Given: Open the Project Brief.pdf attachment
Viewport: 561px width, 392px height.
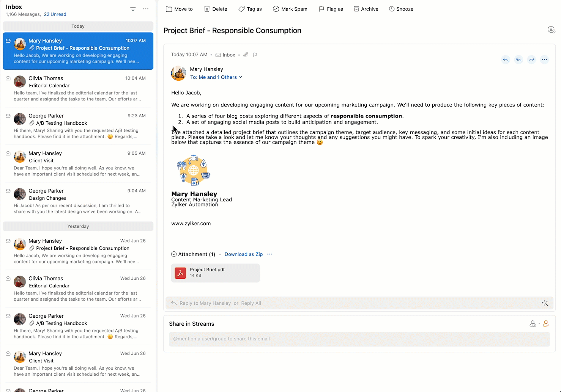Looking at the screenshot, I should click(x=216, y=273).
